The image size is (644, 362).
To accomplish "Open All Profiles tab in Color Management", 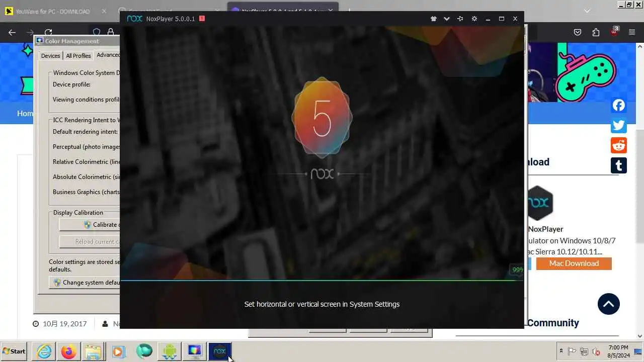I will click(78, 56).
